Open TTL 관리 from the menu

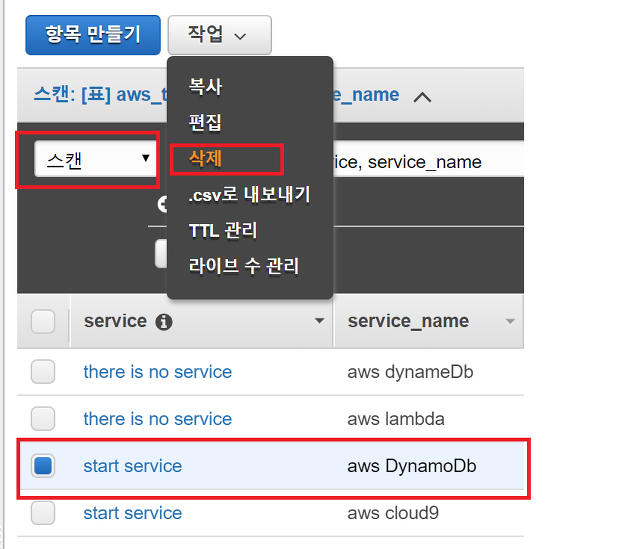coord(223,230)
